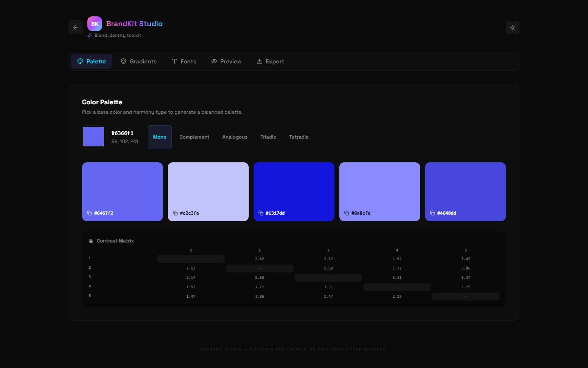Copy hex code #4648dd via its copy icon
The width and height of the screenshot is (588, 368).
(432, 213)
